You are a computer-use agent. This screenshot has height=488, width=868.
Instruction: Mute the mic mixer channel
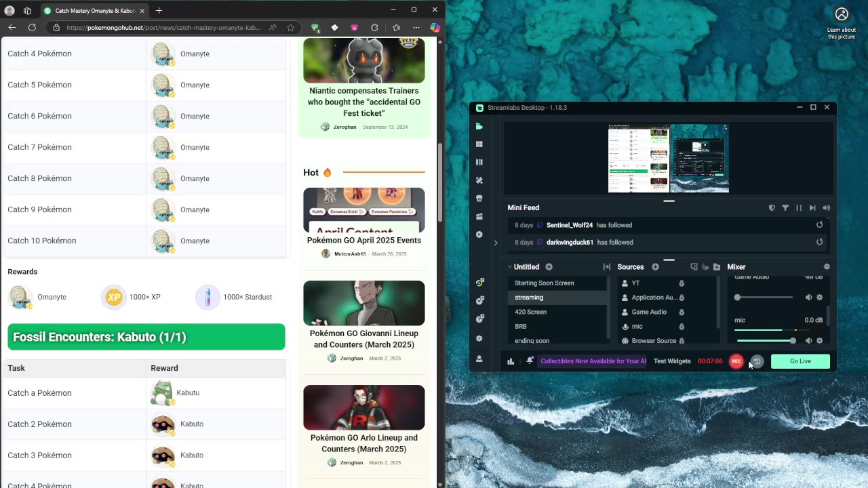[808, 340]
